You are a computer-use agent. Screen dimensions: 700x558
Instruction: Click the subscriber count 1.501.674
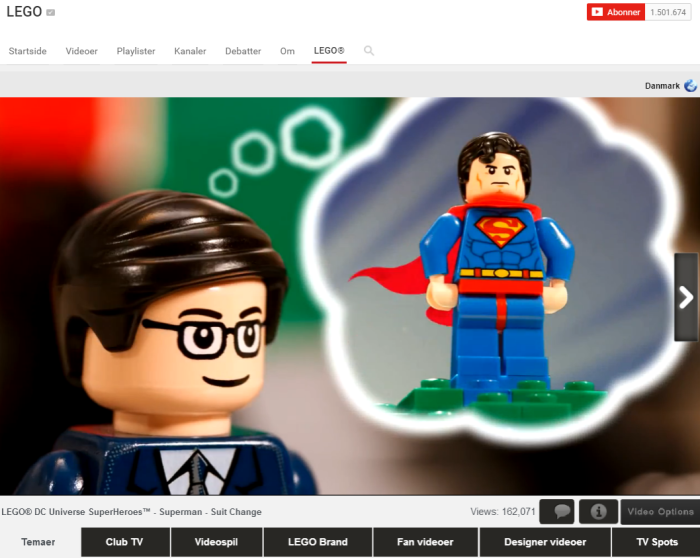point(668,12)
